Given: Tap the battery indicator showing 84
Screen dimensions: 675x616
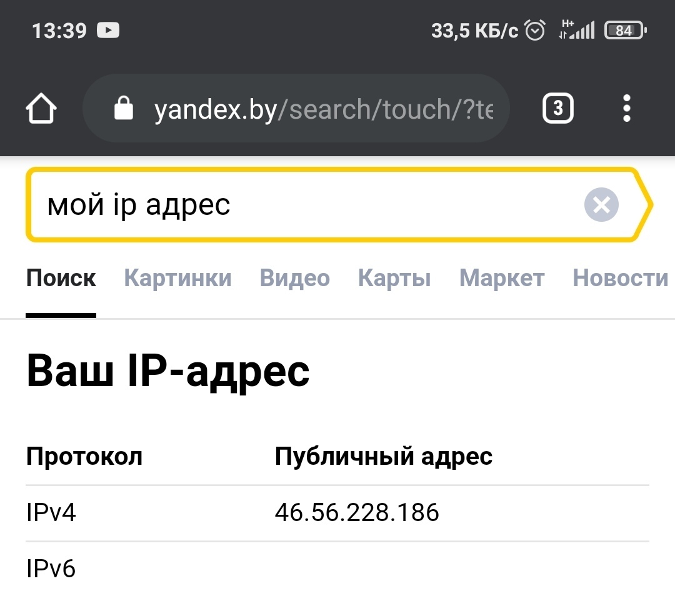Looking at the screenshot, I should pyautogui.click(x=625, y=30).
